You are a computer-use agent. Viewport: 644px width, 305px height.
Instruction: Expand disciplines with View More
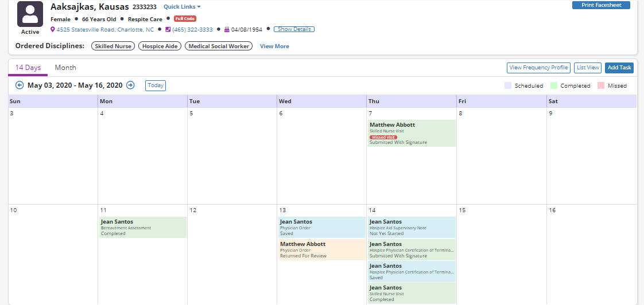click(x=274, y=46)
